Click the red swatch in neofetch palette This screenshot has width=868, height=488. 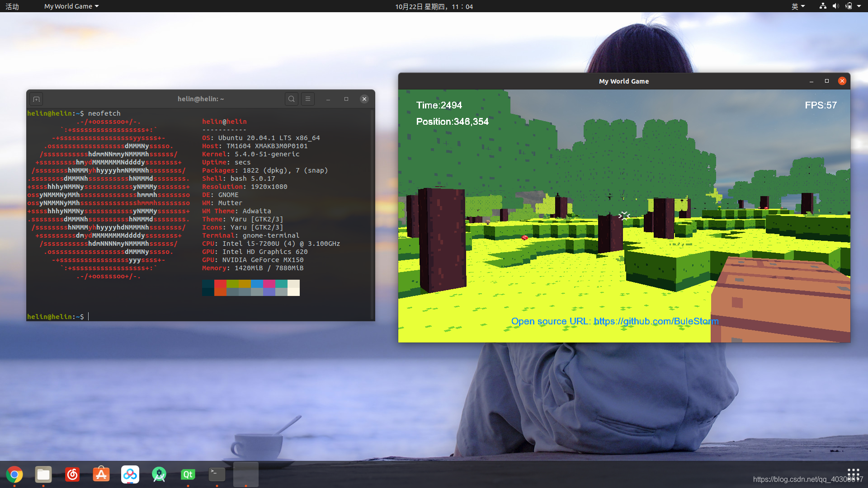[x=220, y=284]
